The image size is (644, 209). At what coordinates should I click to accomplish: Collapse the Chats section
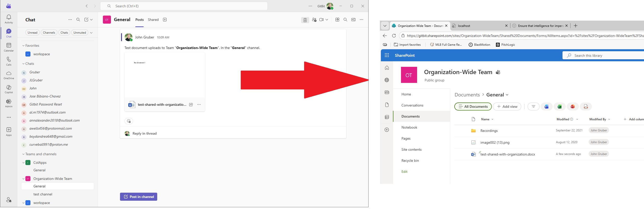pos(23,64)
